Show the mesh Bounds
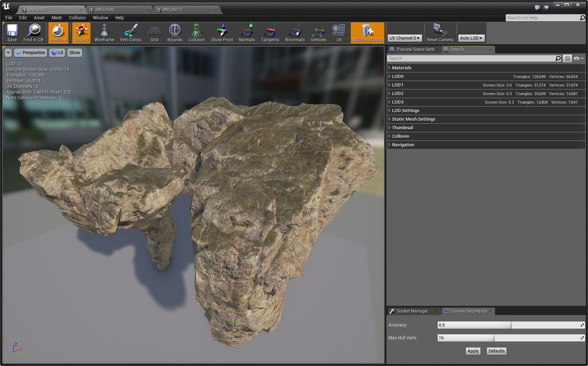 [175, 33]
